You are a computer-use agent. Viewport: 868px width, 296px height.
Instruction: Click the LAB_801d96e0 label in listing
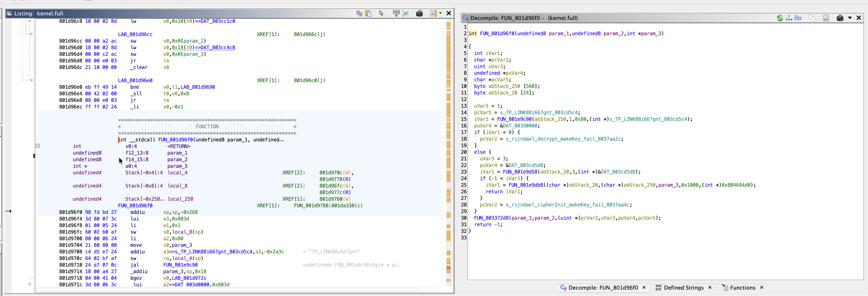[135, 80]
